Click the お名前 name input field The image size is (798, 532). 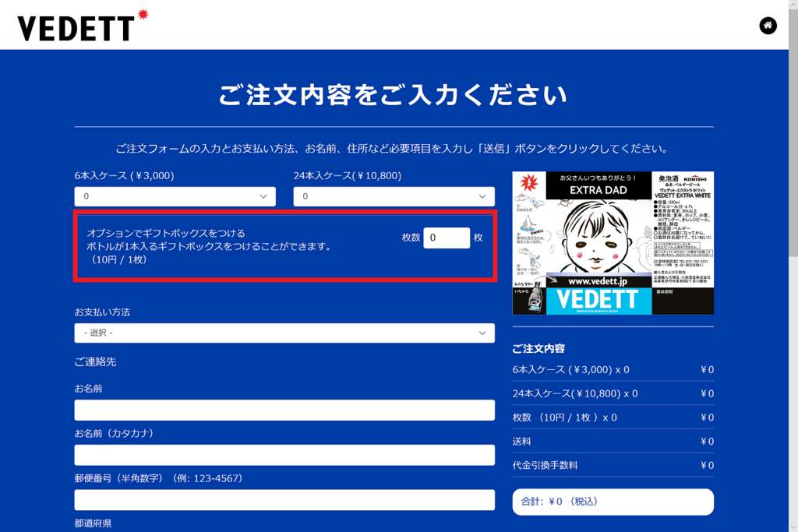click(x=284, y=410)
